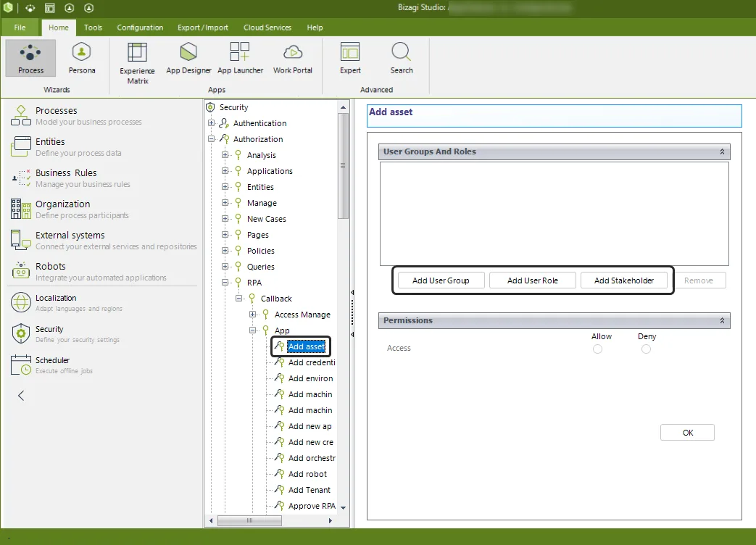Click the Search ribbon icon
The height and width of the screenshot is (545, 756).
tap(401, 58)
